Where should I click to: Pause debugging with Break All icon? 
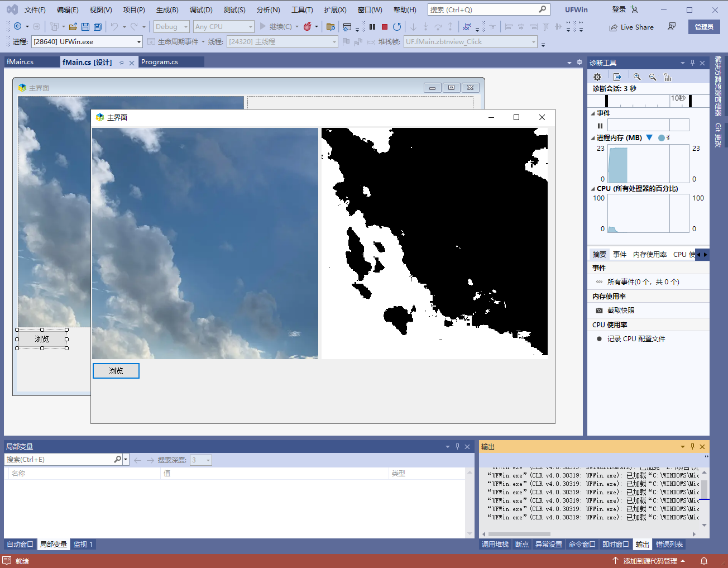[x=372, y=27]
